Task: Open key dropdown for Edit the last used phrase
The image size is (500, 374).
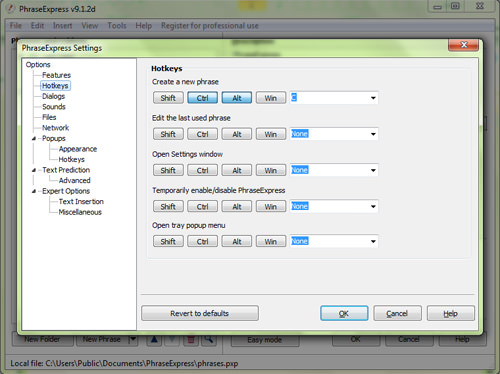Action: pyautogui.click(x=373, y=134)
